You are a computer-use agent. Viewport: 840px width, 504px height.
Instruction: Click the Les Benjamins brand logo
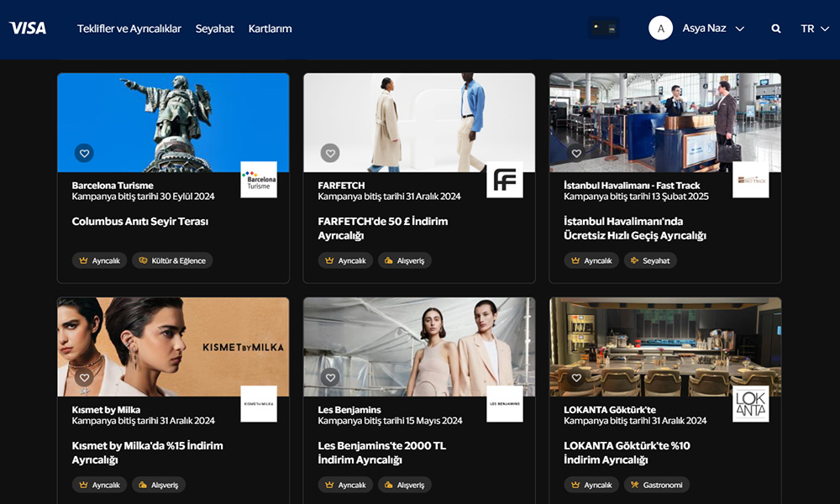[x=504, y=404]
